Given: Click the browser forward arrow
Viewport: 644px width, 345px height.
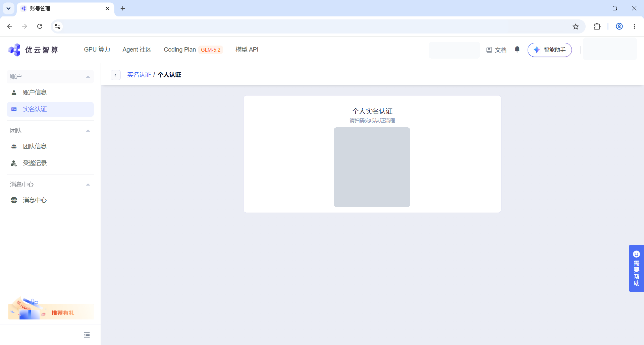Looking at the screenshot, I should tap(24, 26).
